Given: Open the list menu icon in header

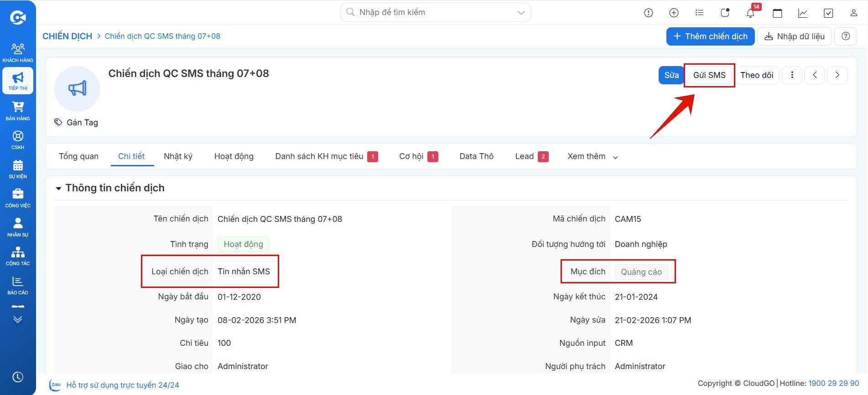Looking at the screenshot, I should point(699,13).
